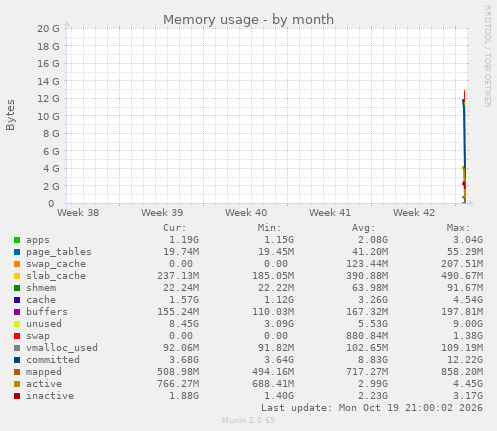Click the dark red inactive swatch
This screenshot has height=431, width=497.
(17, 396)
